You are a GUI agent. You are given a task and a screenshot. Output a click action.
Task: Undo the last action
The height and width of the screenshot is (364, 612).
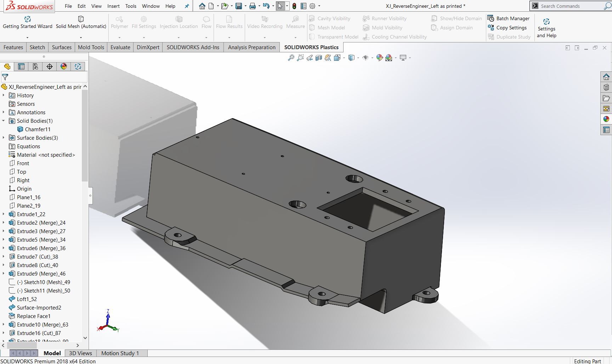point(266,6)
